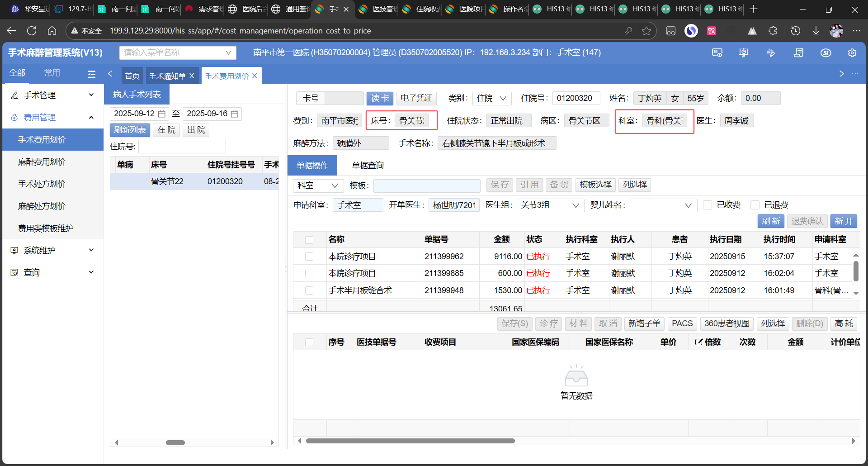Enable the 已退费 checkbox
This screenshot has width=868, height=466.
click(x=755, y=205)
